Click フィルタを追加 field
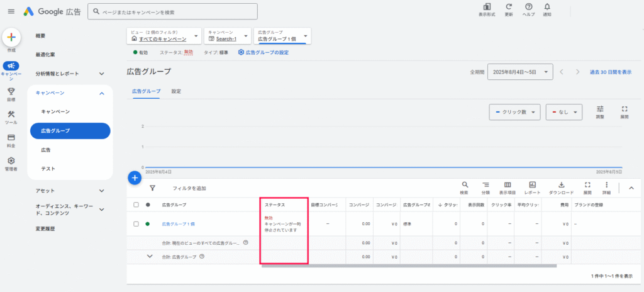This screenshot has height=292, width=644. point(189,188)
